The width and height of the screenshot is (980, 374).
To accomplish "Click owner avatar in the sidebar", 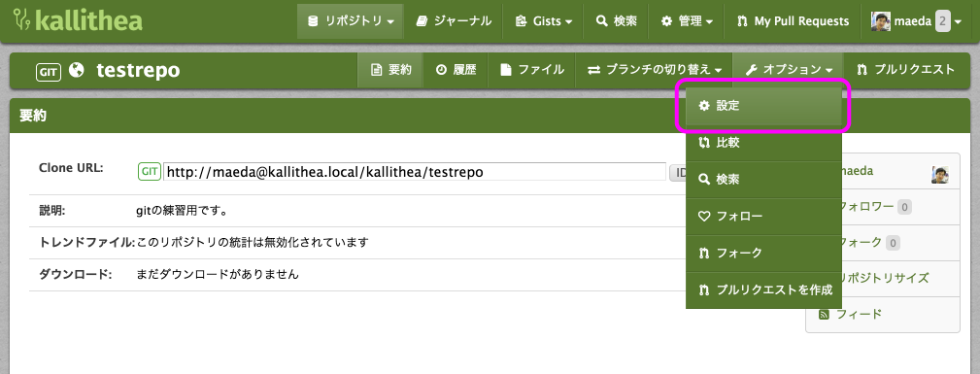I will [940, 175].
